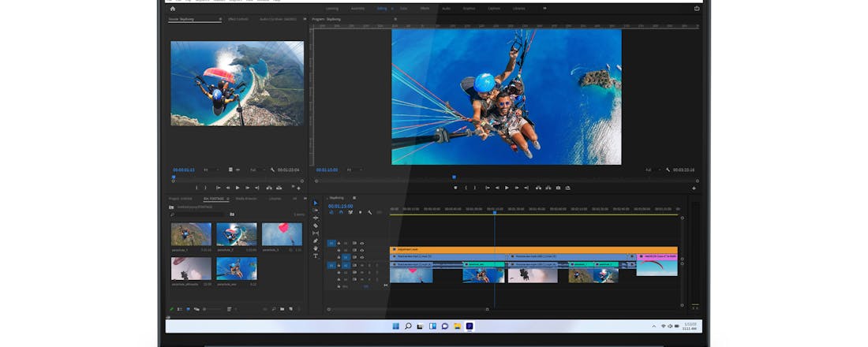This screenshot has height=347, width=868.
Task: Play the Program monitor
Action: click(507, 188)
